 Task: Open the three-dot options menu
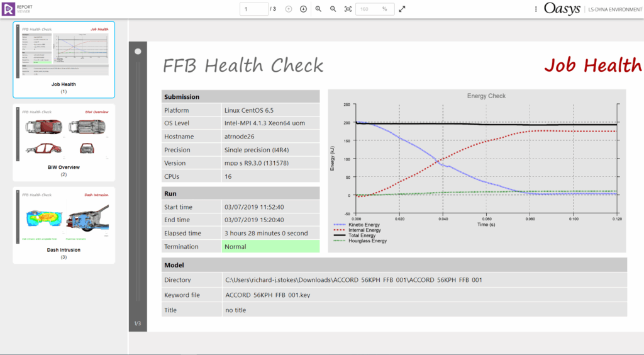tap(536, 9)
